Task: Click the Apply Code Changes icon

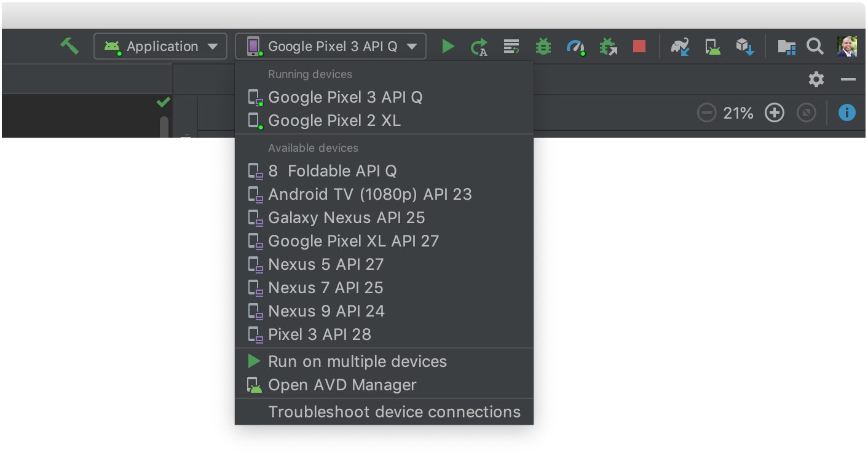Action: (x=511, y=46)
